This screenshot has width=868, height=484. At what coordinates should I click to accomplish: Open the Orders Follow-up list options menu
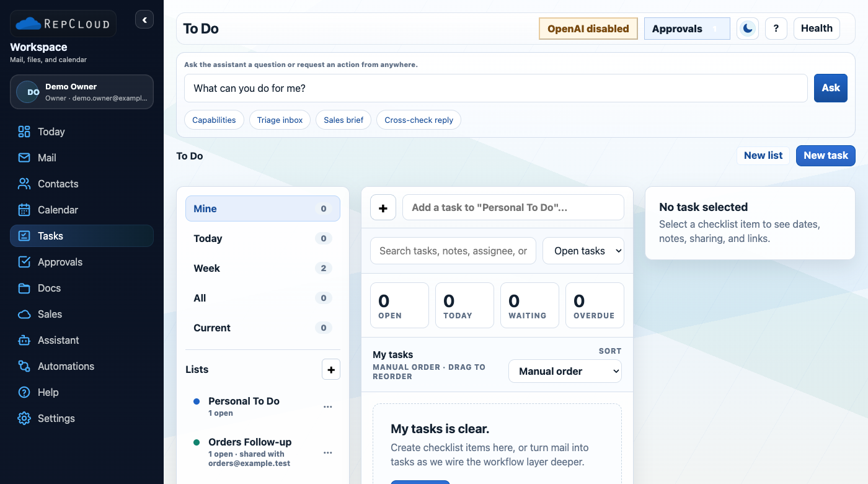click(328, 453)
